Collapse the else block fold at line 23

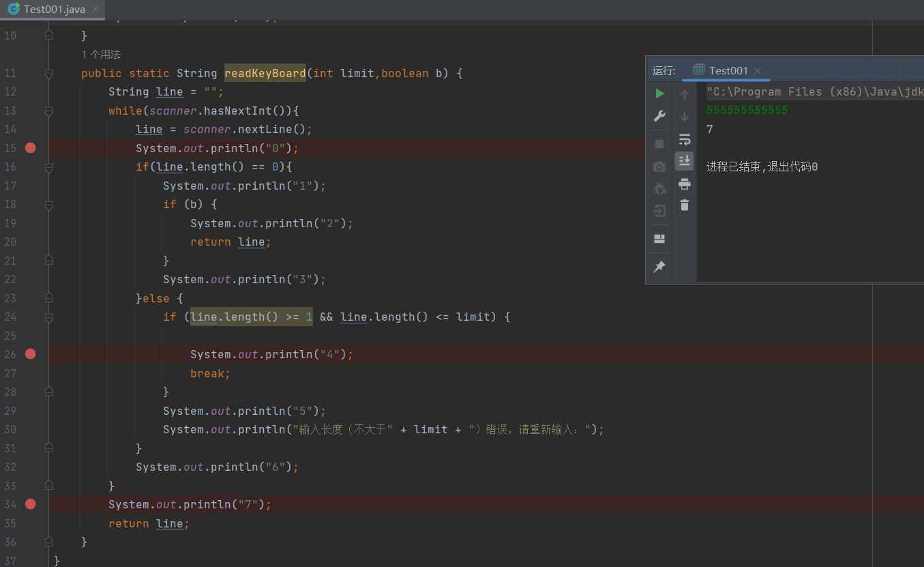(x=48, y=298)
